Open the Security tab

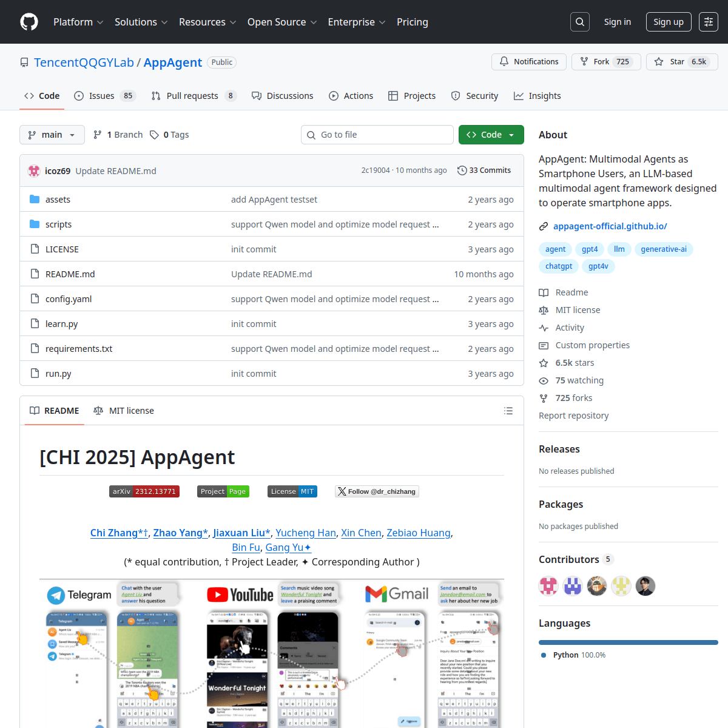coord(475,96)
